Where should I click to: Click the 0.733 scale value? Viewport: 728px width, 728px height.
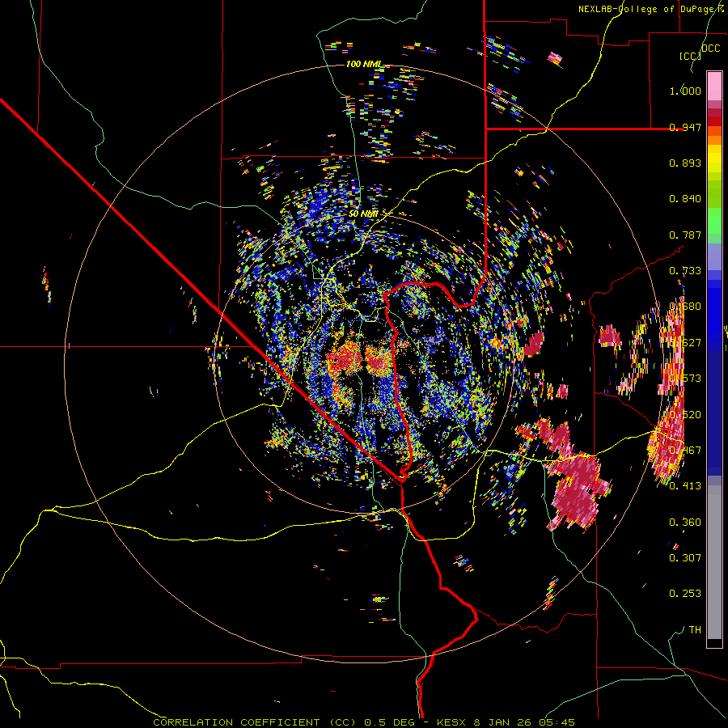(685, 271)
